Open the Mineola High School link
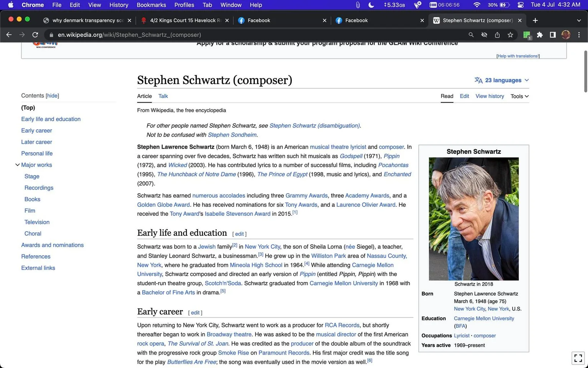The width and height of the screenshot is (588, 368). point(256,265)
